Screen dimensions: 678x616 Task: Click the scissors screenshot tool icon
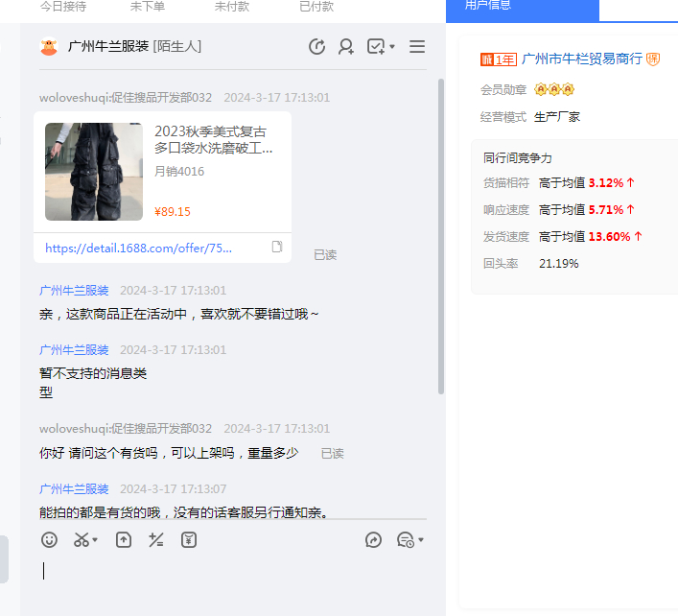(82, 540)
